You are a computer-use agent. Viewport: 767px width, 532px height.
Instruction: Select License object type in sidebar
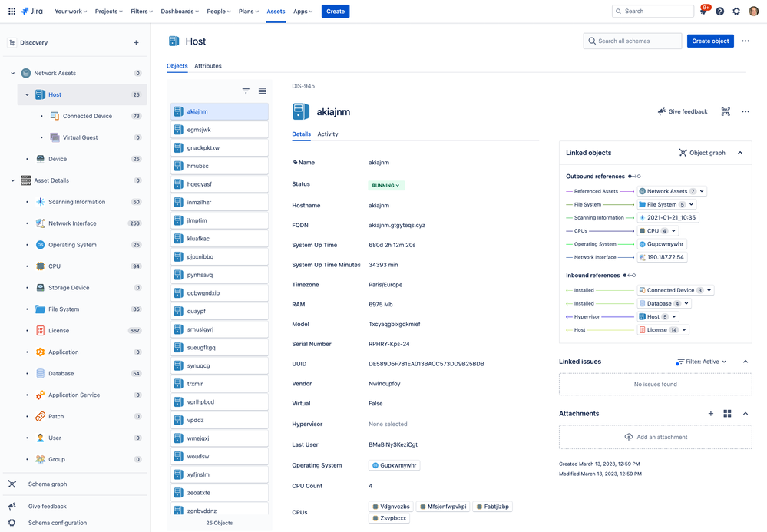[58, 331]
